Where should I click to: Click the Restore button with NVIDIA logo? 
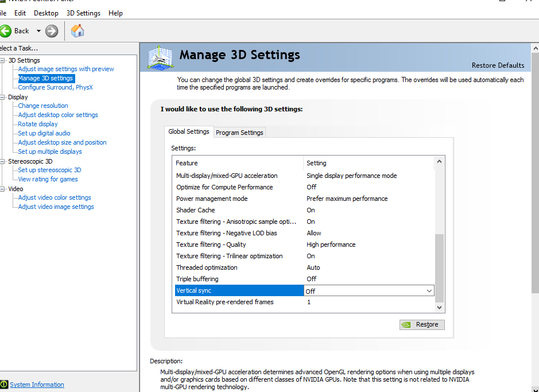tap(422, 325)
